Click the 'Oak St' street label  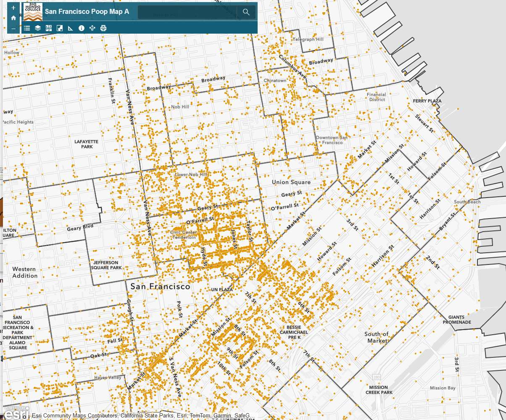[99, 356]
